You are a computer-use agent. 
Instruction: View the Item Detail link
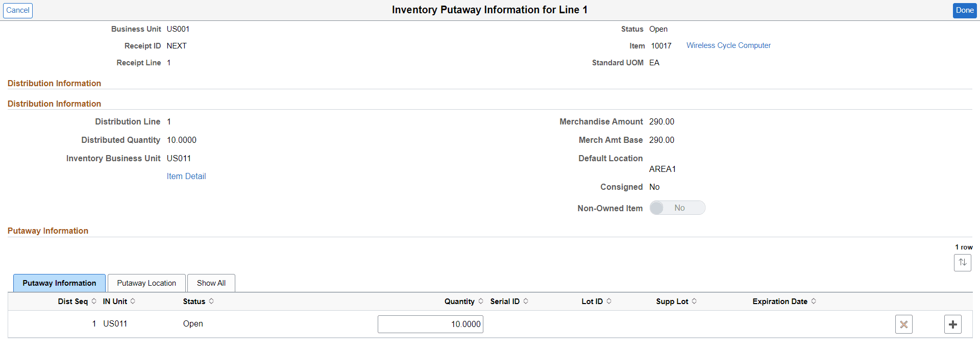tap(186, 176)
